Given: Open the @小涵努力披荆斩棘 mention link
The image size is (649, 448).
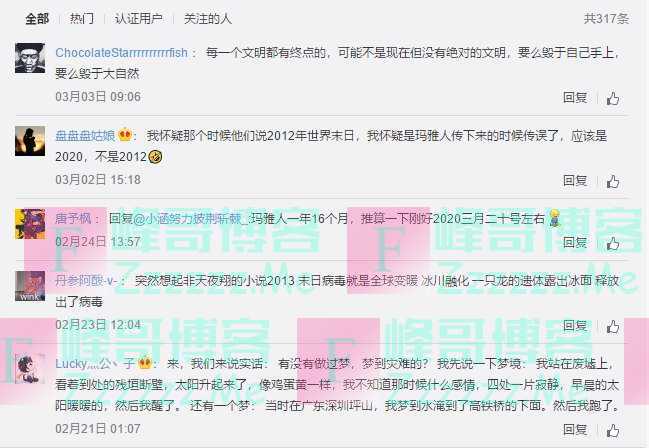Looking at the screenshot, I should (x=190, y=219).
